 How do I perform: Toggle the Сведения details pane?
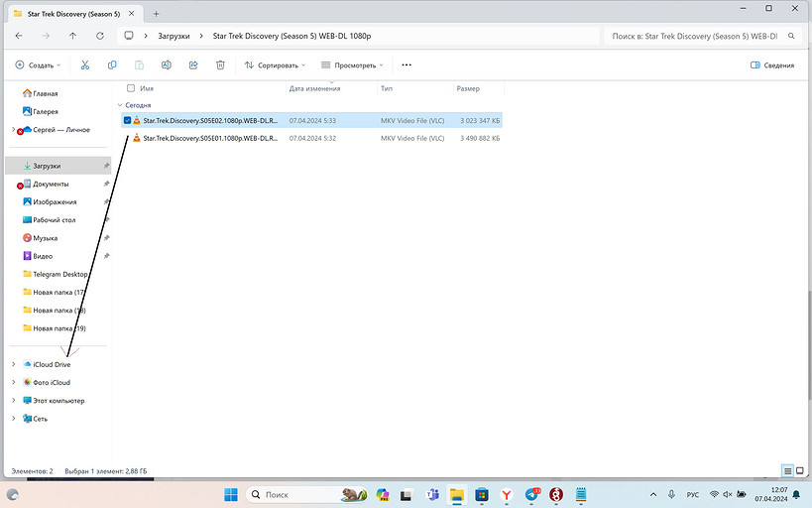772,65
